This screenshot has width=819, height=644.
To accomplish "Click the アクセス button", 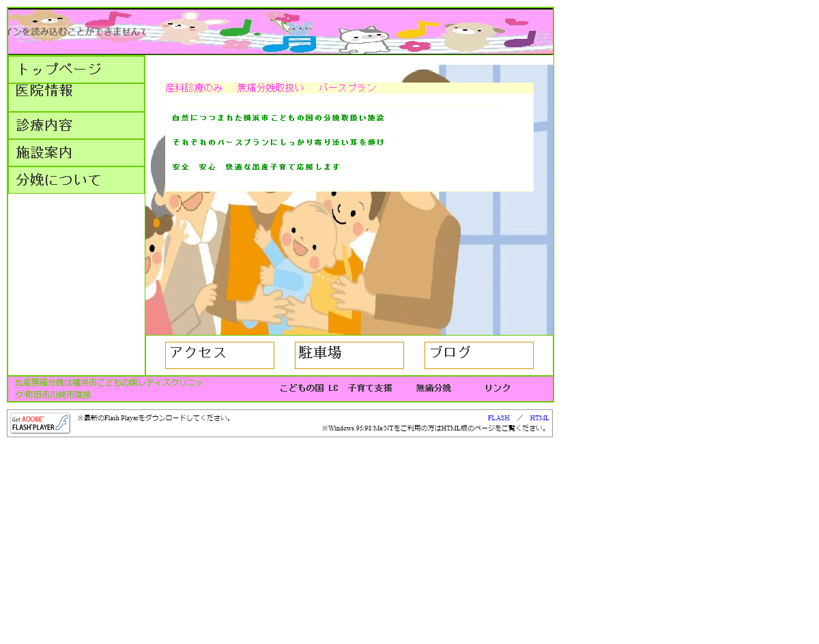I will click(220, 355).
